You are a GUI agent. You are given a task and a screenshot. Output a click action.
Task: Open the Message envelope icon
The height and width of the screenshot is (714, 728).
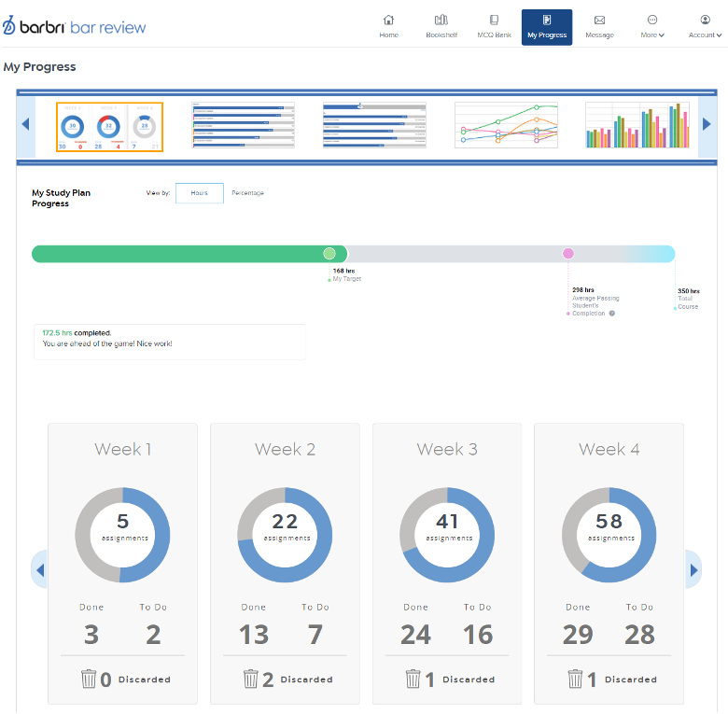pyautogui.click(x=599, y=21)
